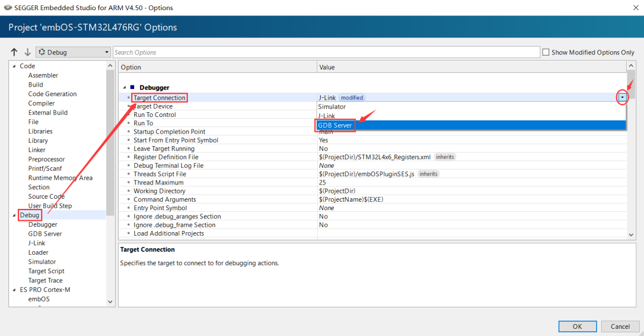Select Libraries tree item
644x336 pixels.
coord(41,131)
